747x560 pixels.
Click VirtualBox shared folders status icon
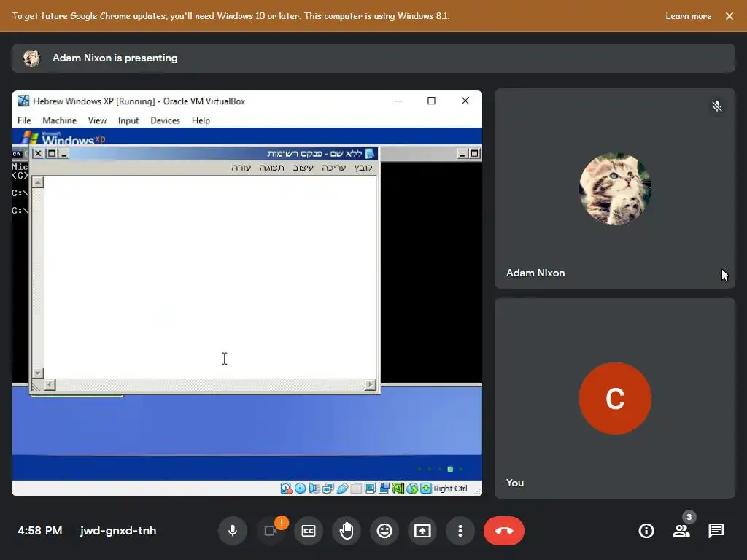pyautogui.click(x=356, y=488)
